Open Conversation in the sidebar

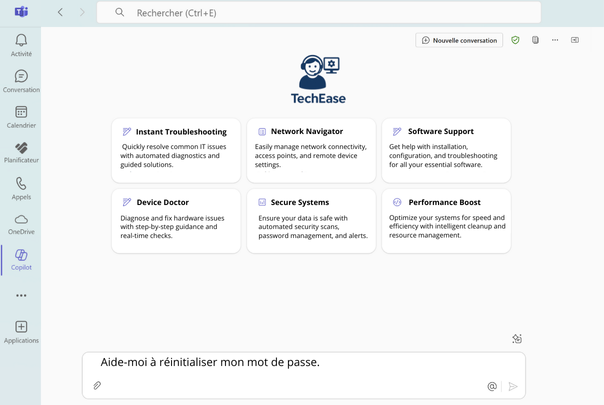click(21, 81)
